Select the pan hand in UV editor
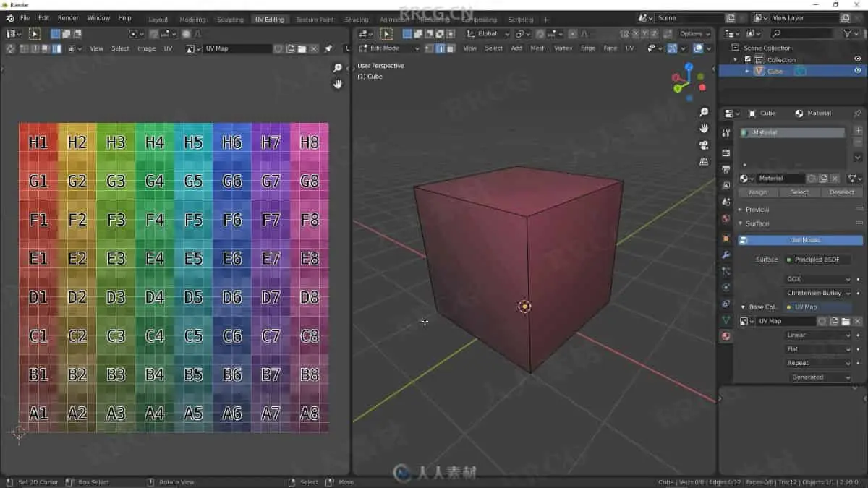Screen dimensions: 868x488 338,84
